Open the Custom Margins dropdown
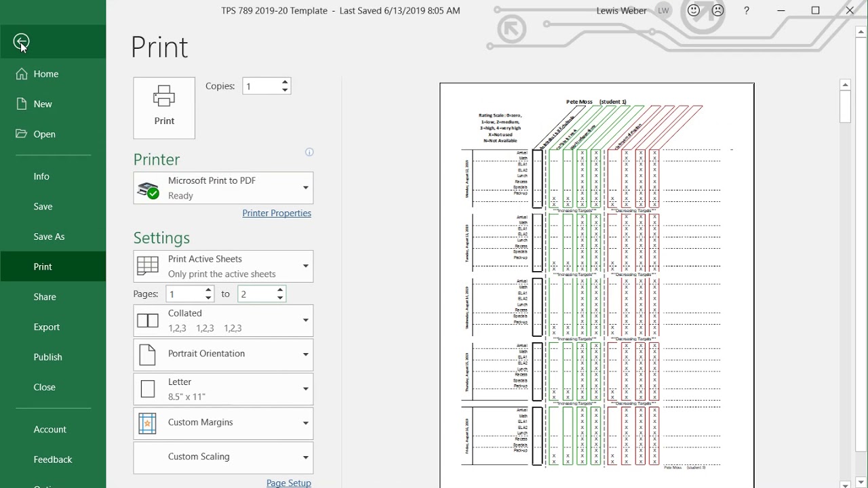 pyautogui.click(x=305, y=423)
